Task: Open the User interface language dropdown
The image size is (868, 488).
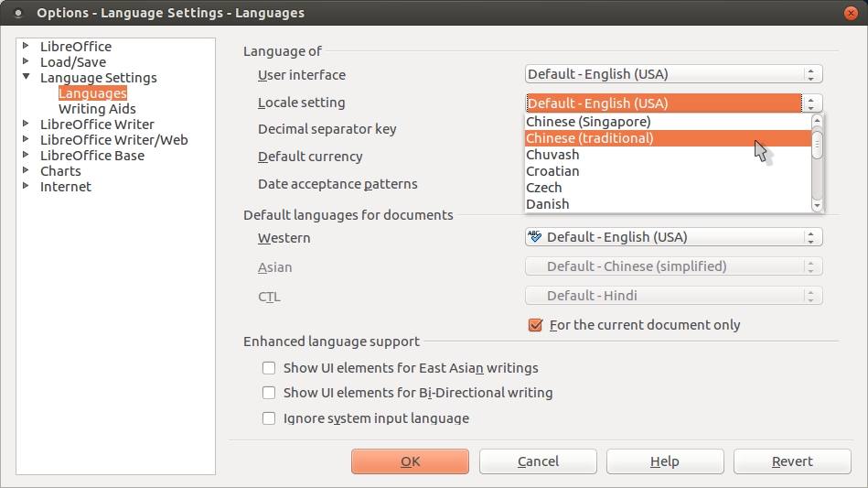Action: (x=673, y=75)
